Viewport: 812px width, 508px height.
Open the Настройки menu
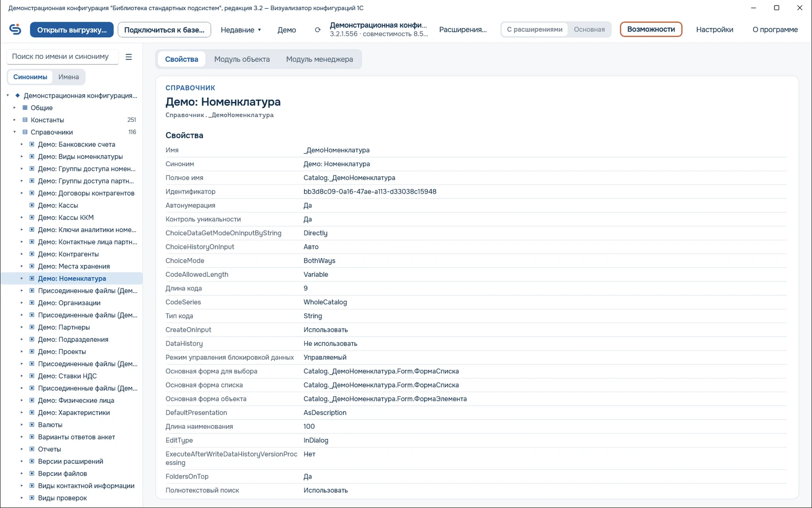pyautogui.click(x=715, y=29)
